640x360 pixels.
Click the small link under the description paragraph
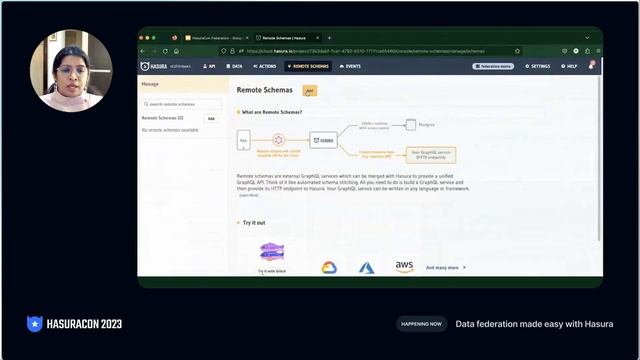coord(248,196)
